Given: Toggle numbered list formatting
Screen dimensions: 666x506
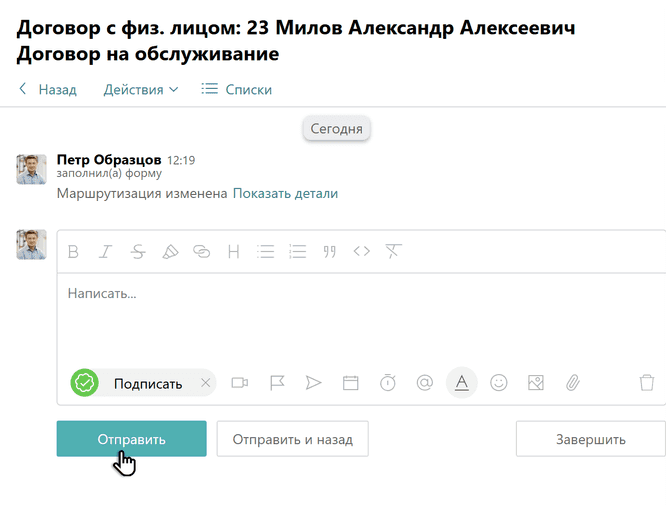Looking at the screenshot, I should coord(297,252).
